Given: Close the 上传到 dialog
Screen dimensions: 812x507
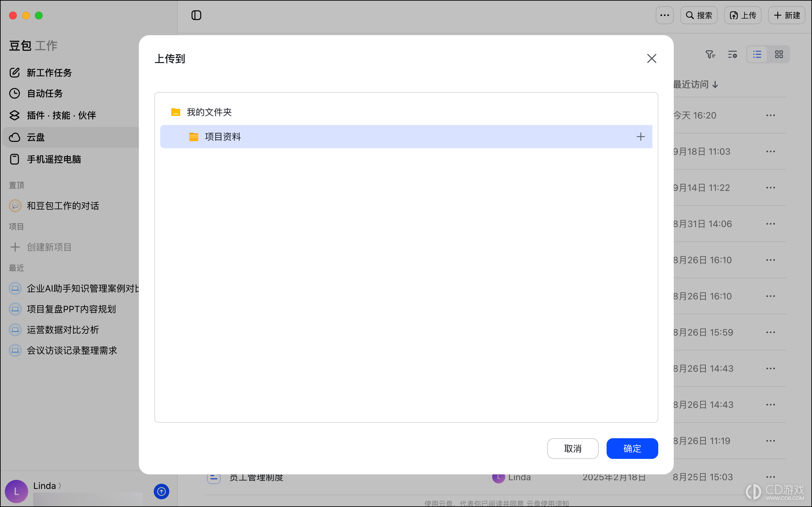Looking at the screenshot, I should pos(651,59).
